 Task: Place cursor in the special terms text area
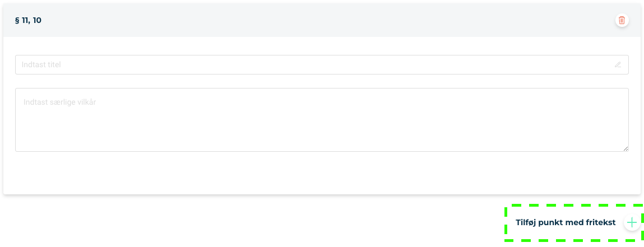(322, 120)
